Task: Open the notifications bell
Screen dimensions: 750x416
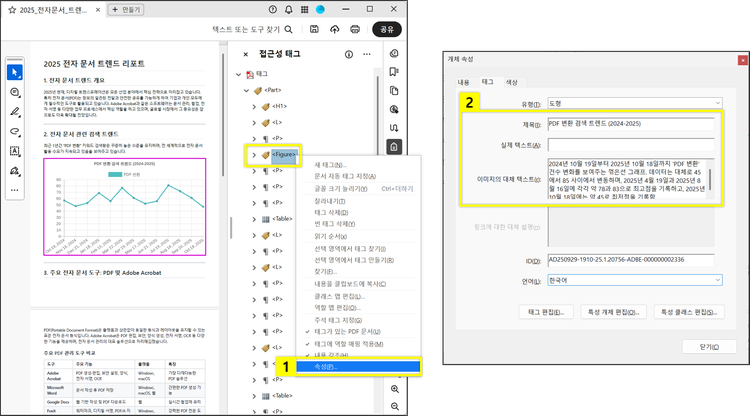Action: (x=288, y=10)
